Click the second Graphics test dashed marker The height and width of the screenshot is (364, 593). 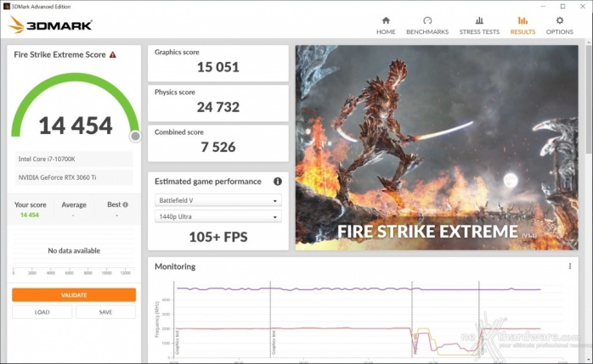click(270, 319)
